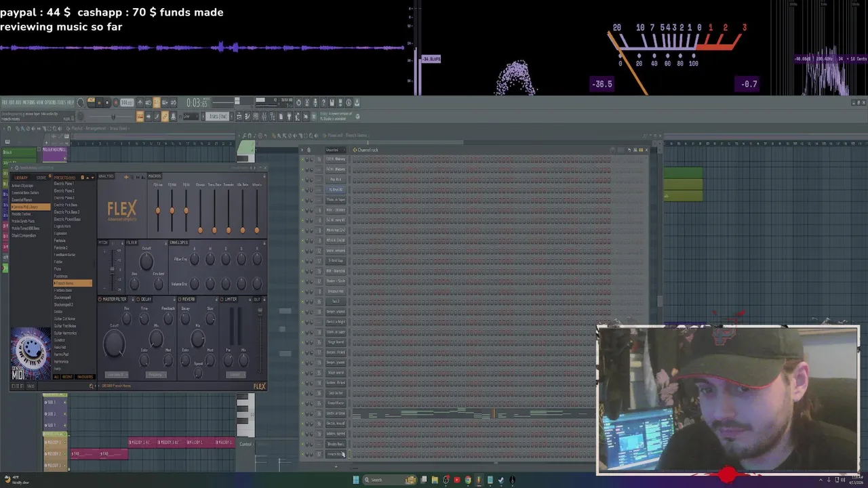Select the FL Keys #2 channel button
This screenshot has height=488, width=868.
[x=336, y=189]
